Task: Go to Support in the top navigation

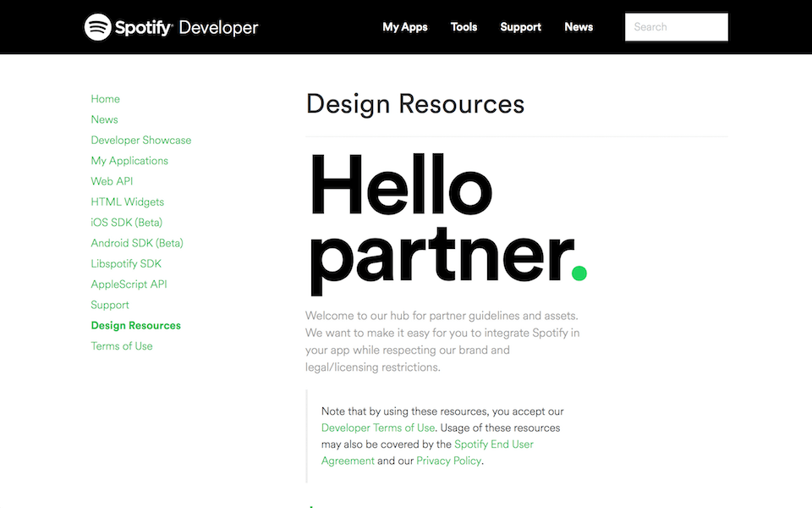Action: click(520, 27)
